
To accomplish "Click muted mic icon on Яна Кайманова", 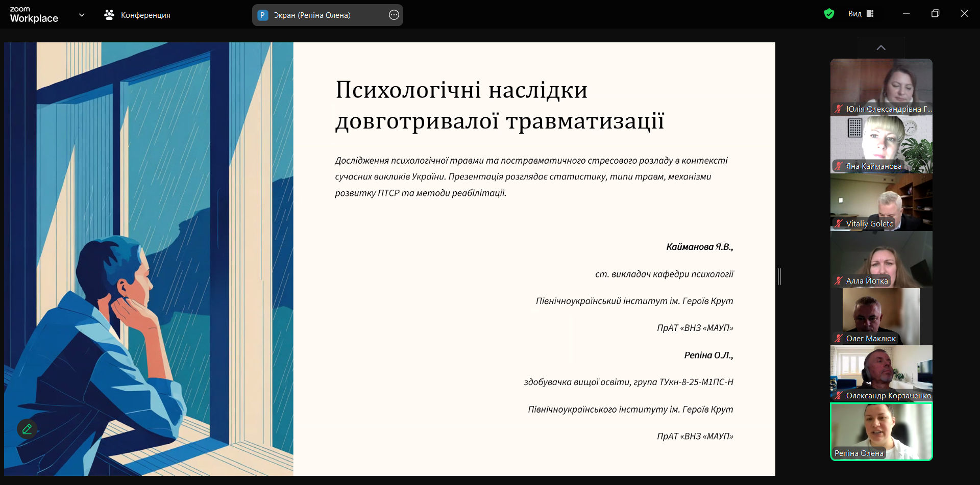I will (x=839, y=166).
